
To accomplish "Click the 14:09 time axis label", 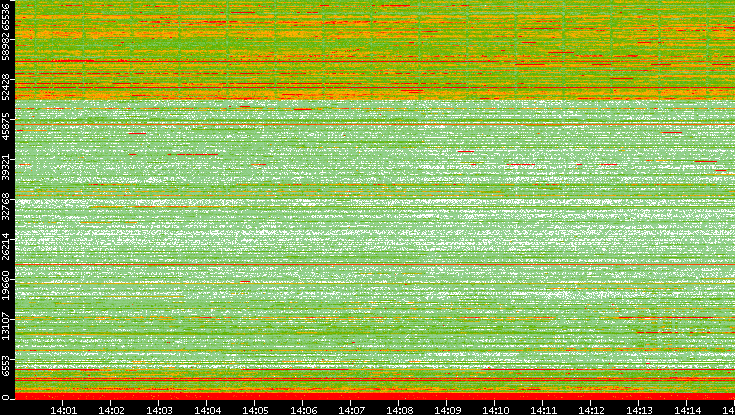I will click(448, 410).
